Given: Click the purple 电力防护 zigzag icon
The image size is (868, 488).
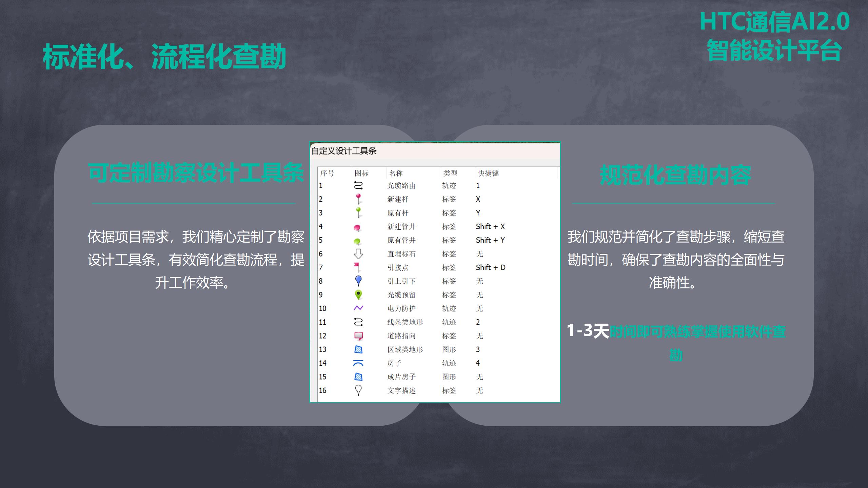Looking at the screenshot, I should pos(358,308).
